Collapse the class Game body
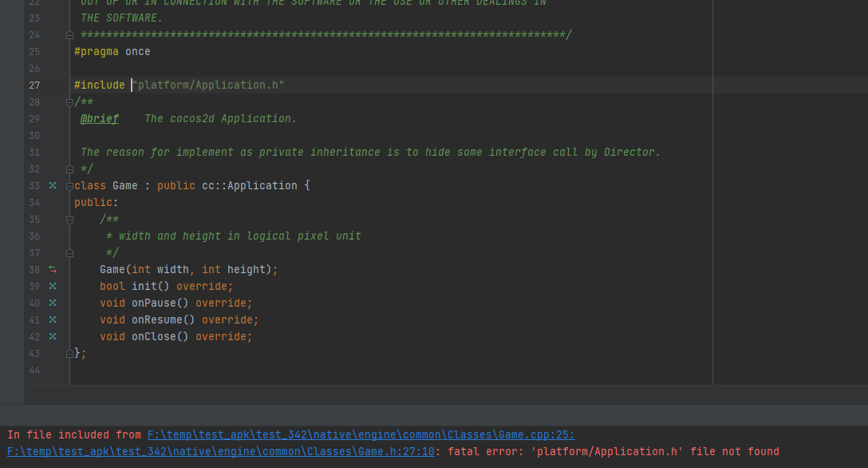 (x=69, y=186)
